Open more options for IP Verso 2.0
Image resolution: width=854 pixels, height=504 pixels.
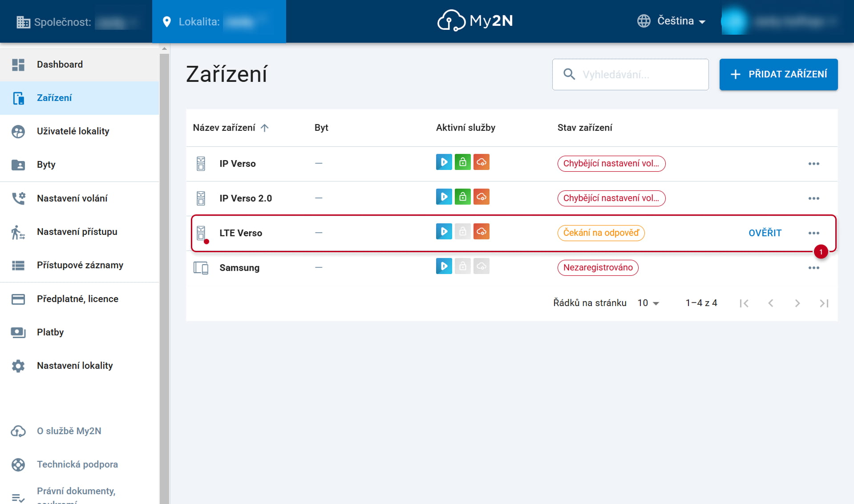pyautogui.click(x=814, y=198)
